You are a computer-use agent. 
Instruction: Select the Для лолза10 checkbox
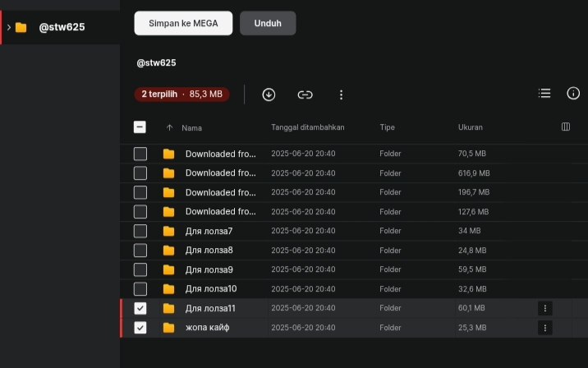tap(140, 289)
